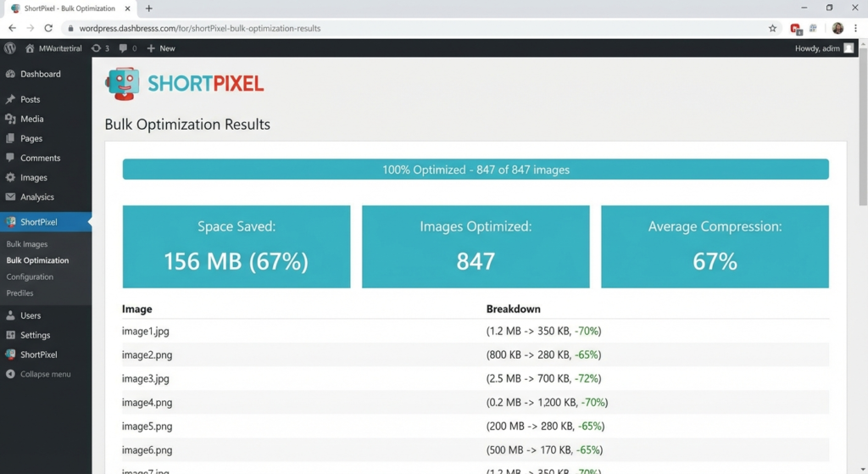This screenshot has height=474, width=868.
Task: Open the Media menu in sidebar
Action: tap(31, 119)
